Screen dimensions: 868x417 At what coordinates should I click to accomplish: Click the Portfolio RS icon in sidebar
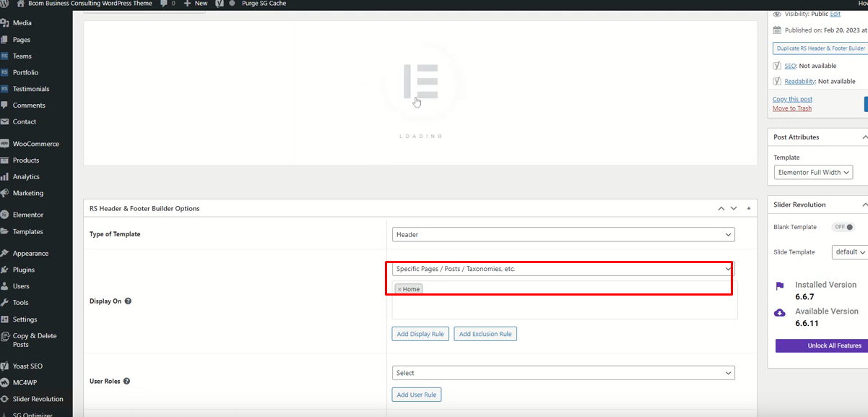click(5, 72)
